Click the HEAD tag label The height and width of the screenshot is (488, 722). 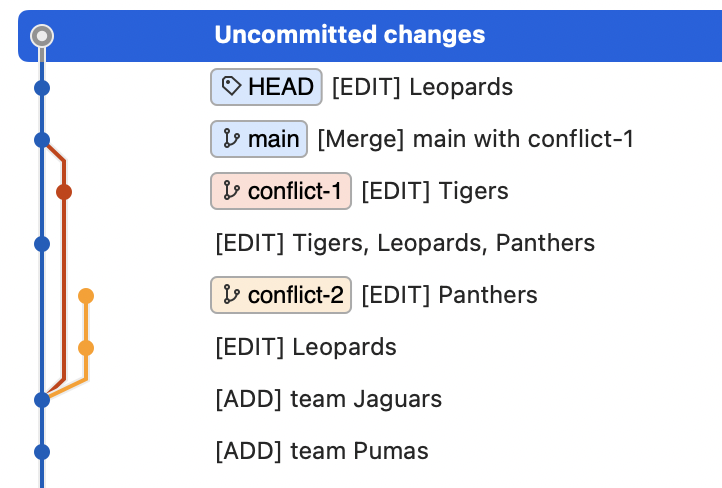[x=266, y=87]
